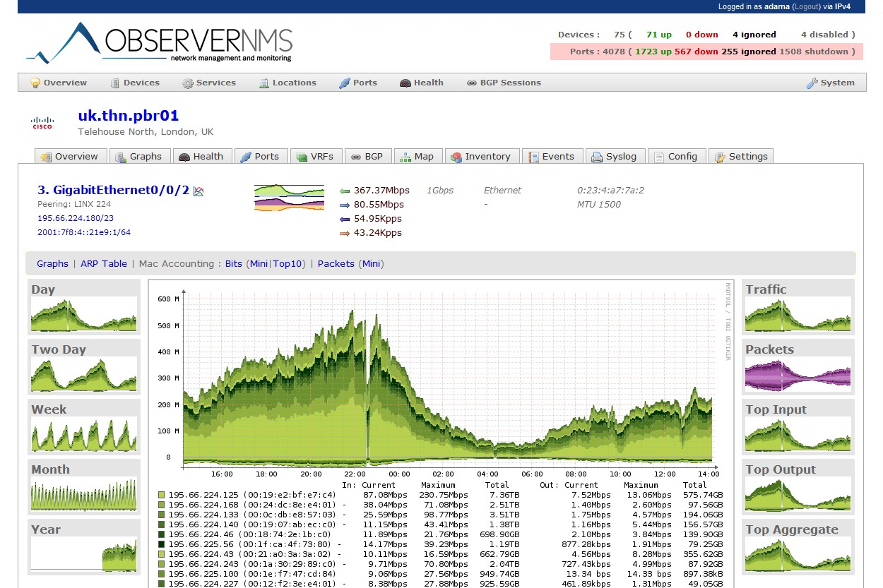
Task: Select the Packets graph thumbnail
Action: 798,368
